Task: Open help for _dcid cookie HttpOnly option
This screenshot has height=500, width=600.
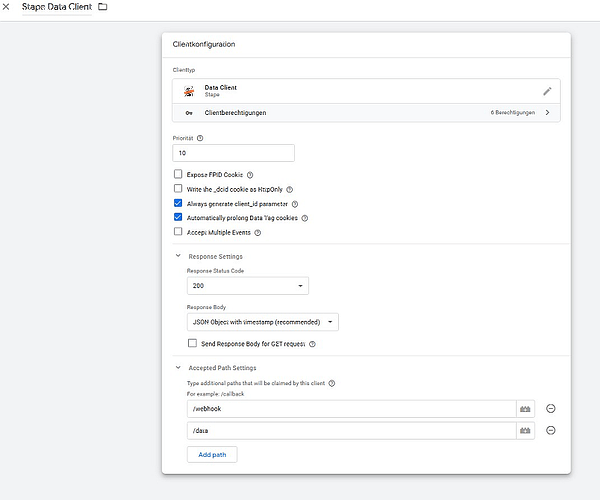Action: tap(290, 189)
